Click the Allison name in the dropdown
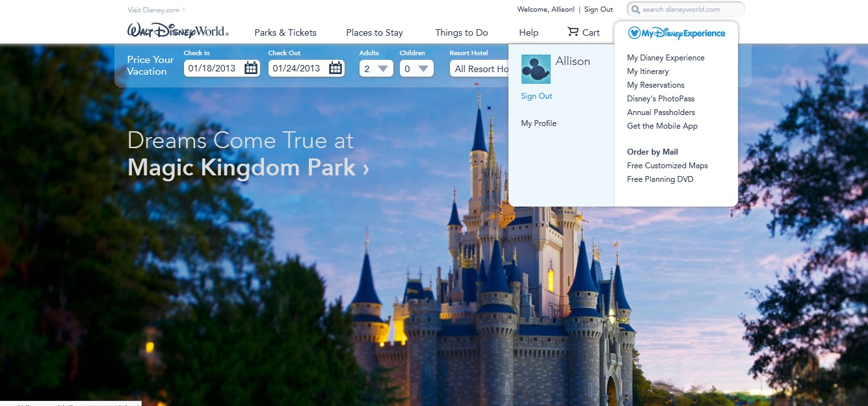This screenshot has height=406, width=868. coord(573,61)
